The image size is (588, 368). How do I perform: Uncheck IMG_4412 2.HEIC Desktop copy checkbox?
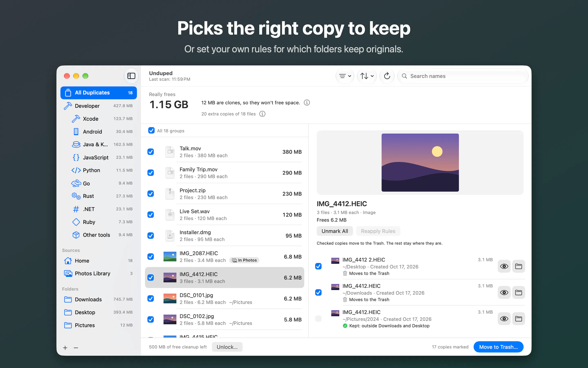pyautogui.click(x=318, y=266)
